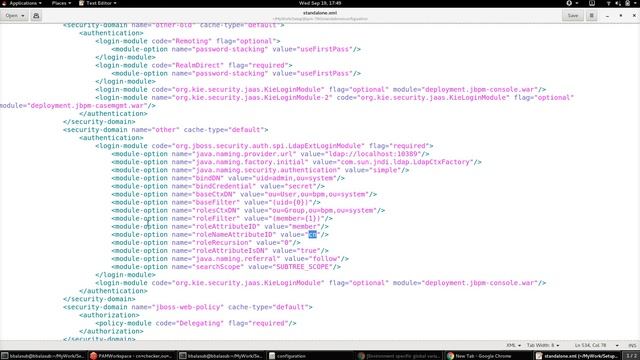
Task: Open the Tab Width dropdown
Action: pos(542,345)
